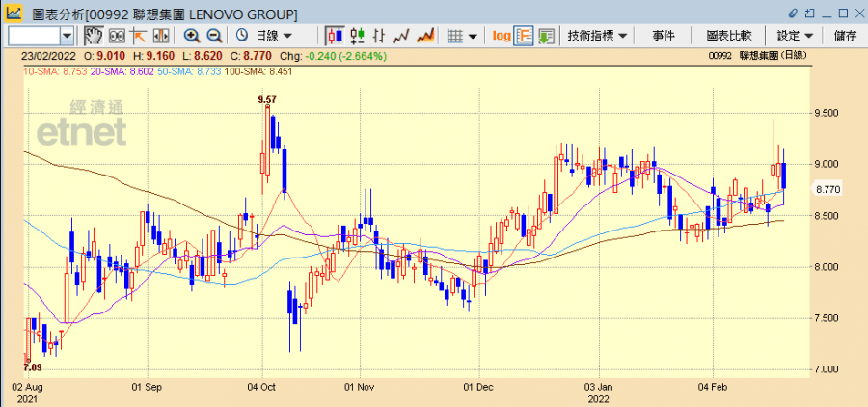Click the 03 Jan date label
868x407 pixels.
(x=599, y=387)
